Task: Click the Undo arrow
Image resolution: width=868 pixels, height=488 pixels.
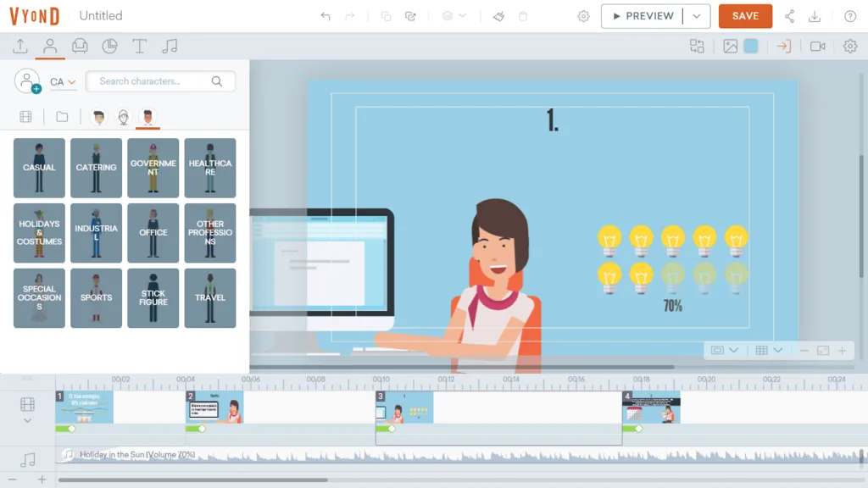Action: 325,16
